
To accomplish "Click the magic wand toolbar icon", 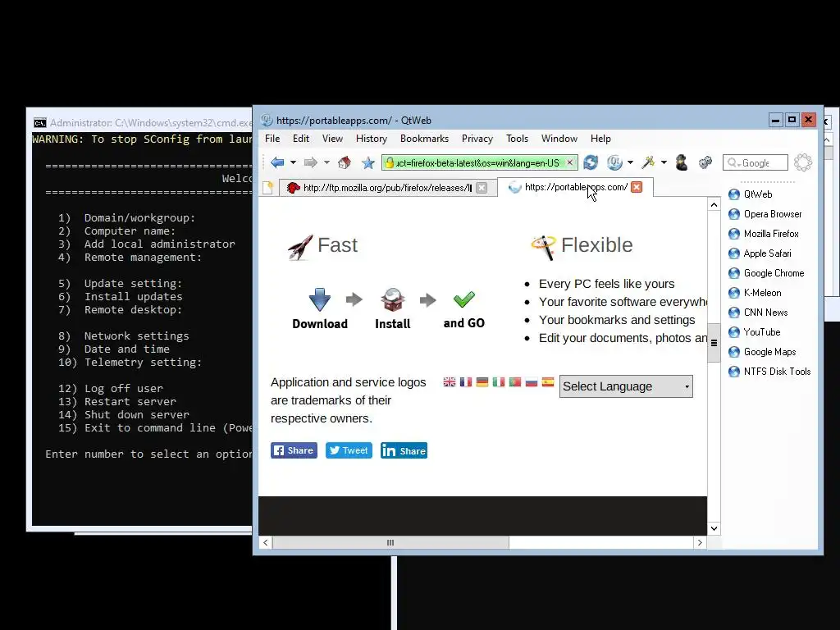I will tap(648, 162).
